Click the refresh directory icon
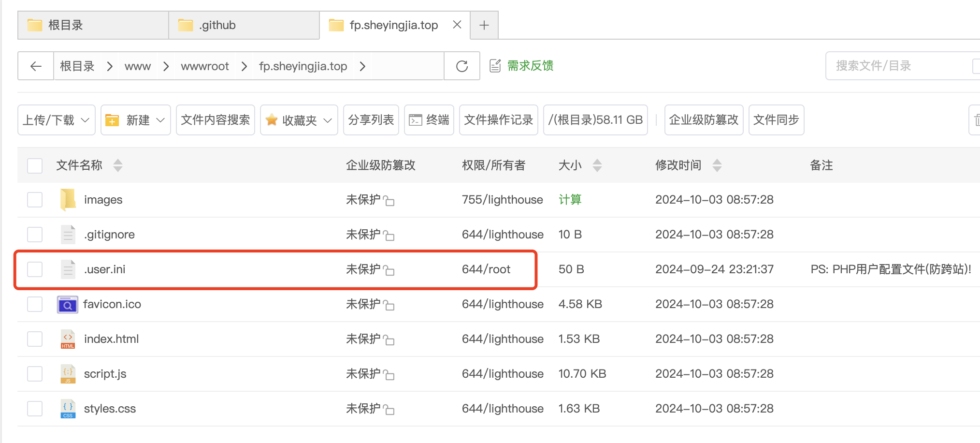This screenshot has width=980, height=443. [462, 66]
